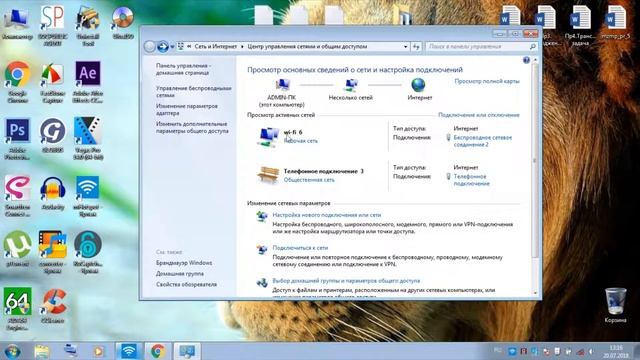Open Adobe After Effects desktop icon
Viewport: 640px width, 360px height.
click(x=87, y=74)
